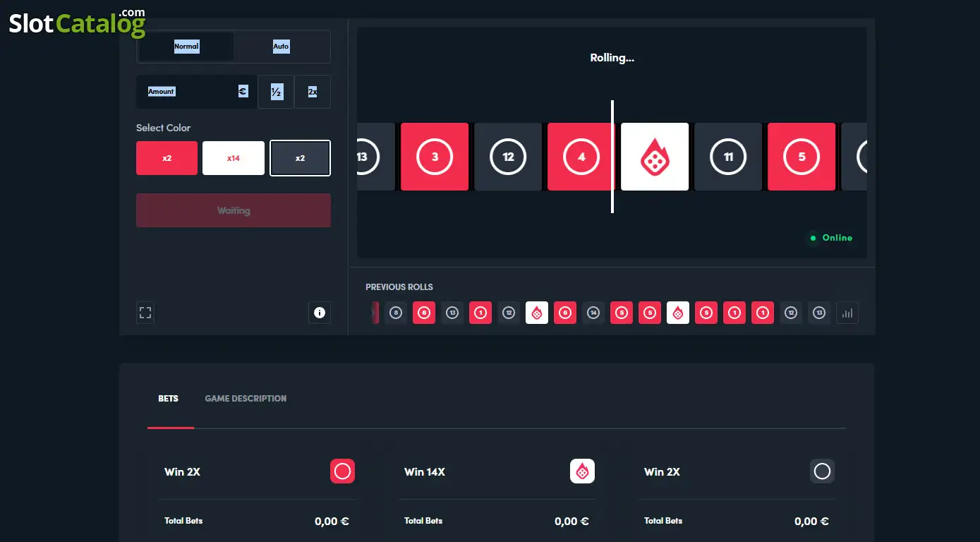Click the white flame dice tile on reel

coord(655,157)
